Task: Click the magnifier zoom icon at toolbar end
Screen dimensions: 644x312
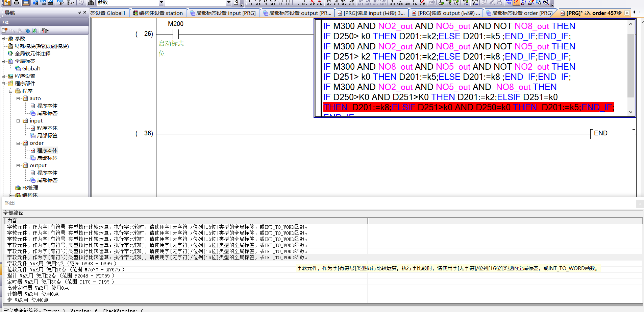Action: tap(546, 3)
